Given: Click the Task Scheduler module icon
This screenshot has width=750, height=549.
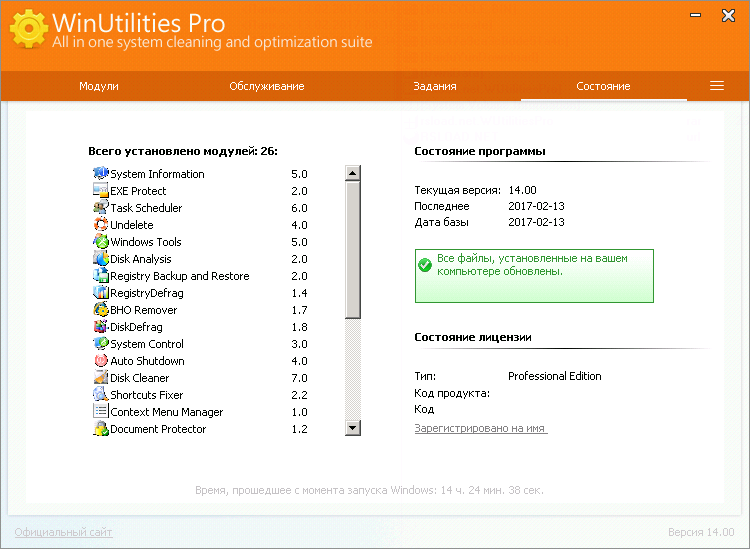Looking at the screenshot, I should pos(100,208).
